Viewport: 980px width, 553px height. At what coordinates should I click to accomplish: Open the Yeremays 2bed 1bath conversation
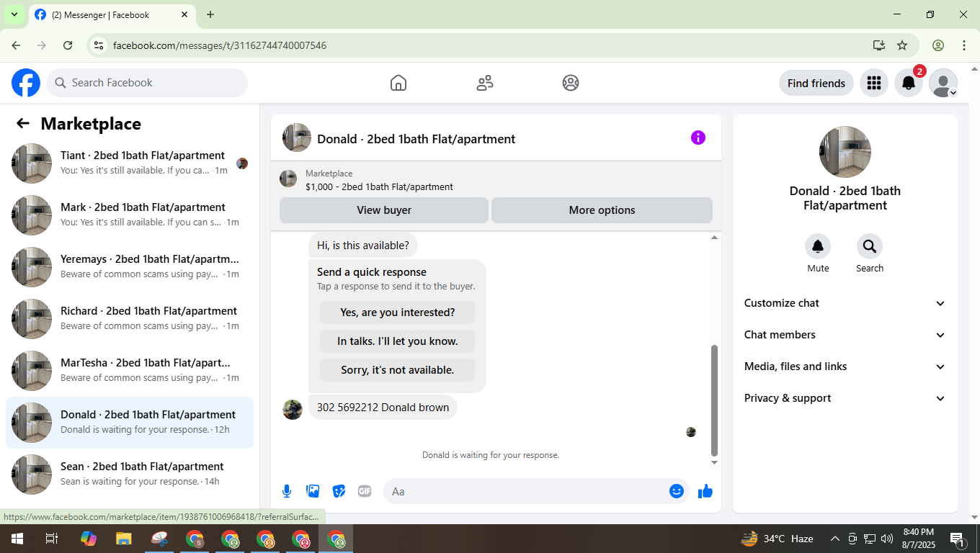tap(130, 267)
